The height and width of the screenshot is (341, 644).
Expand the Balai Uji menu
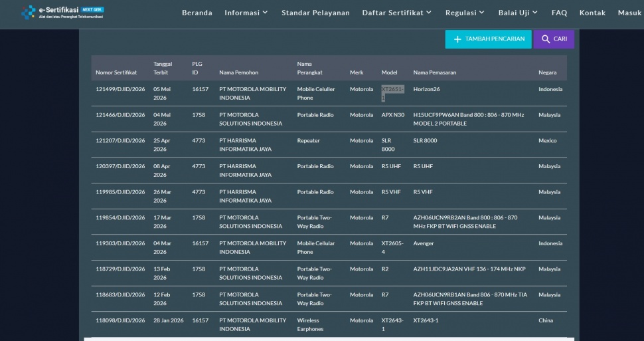tap(518, 13)
